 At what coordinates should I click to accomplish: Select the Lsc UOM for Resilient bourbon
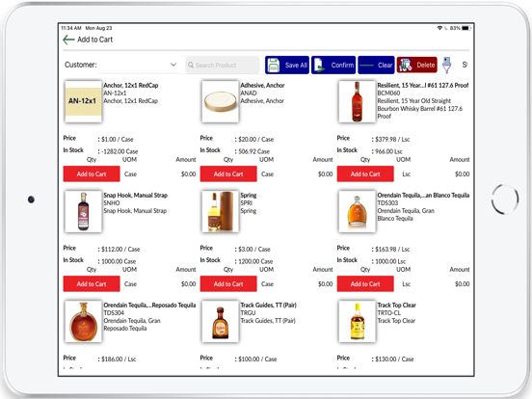pyautogui.click(x=406, y=174)
